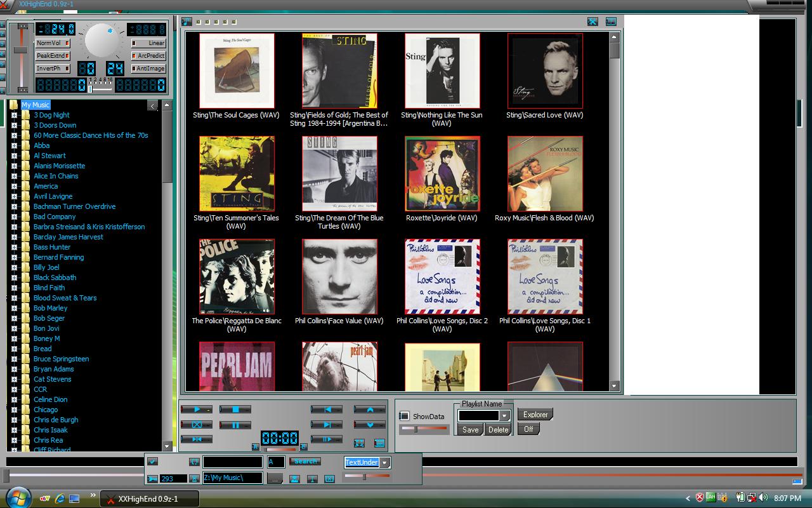Toggle the InvertPh option
Image resolution: width=812 pixels, height=508 pixels.
point(53,69)
